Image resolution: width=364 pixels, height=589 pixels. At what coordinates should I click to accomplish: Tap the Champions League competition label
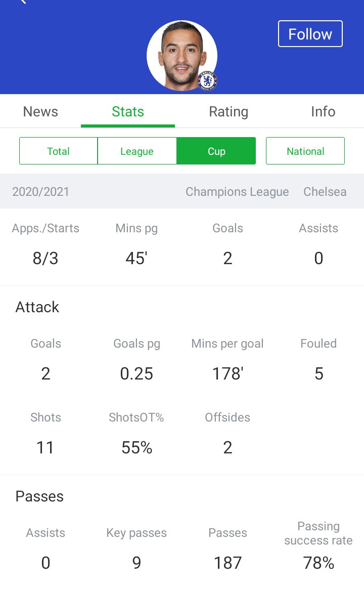click(x=237, y=192)
